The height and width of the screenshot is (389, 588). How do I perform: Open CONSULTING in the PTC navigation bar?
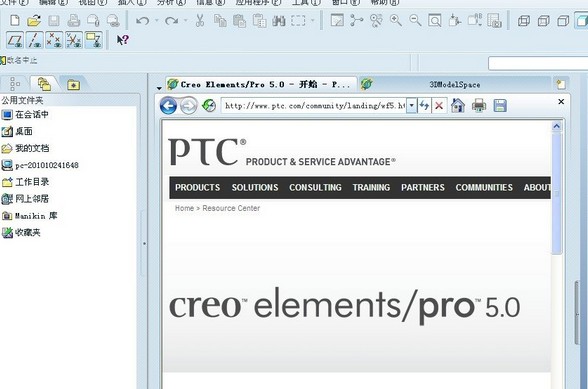[315, 187]
